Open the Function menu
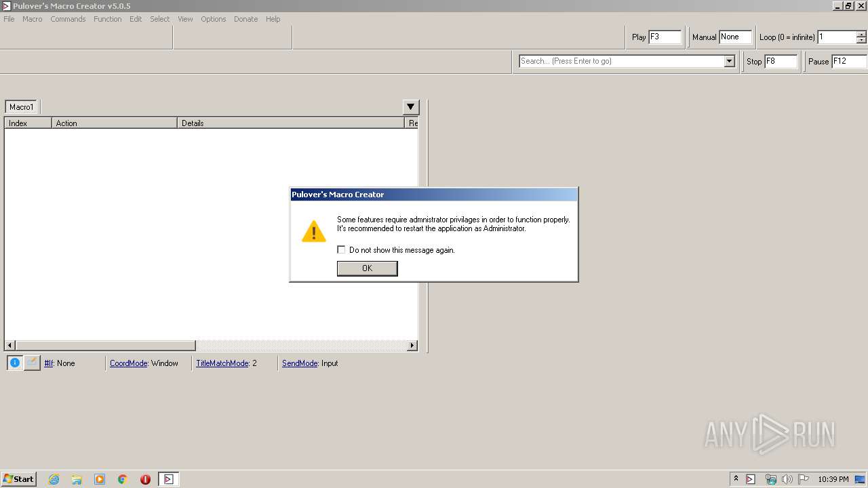This screenshot has width=868, height=488. [108, 19]
